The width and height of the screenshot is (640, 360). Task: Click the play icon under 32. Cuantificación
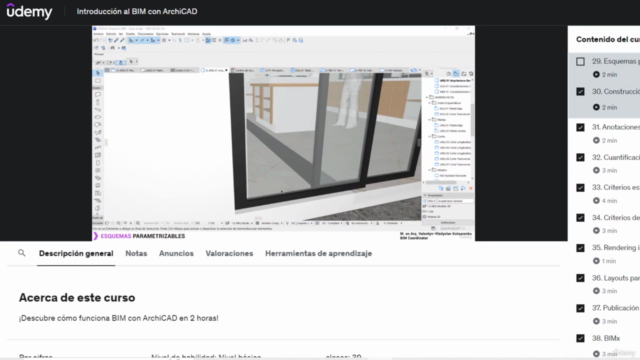pos(596,170)
